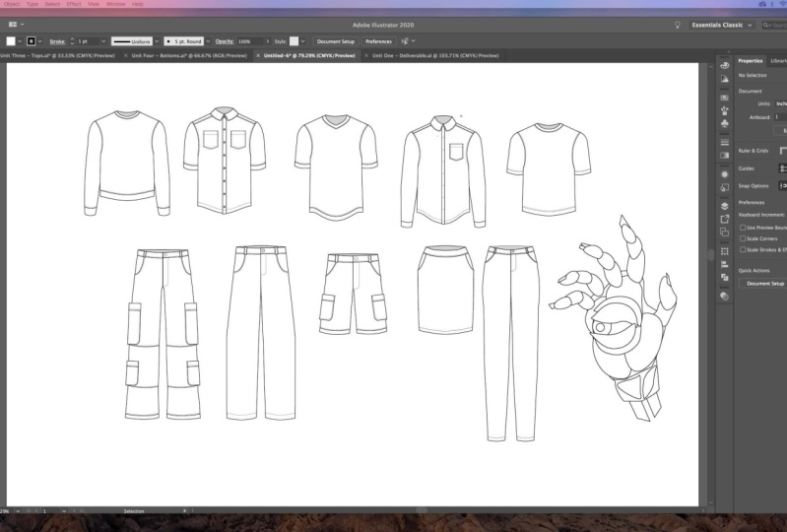Open the Style dropdown arrow
787x532 pixels.
pyautogui.click(x=302, y=41)
